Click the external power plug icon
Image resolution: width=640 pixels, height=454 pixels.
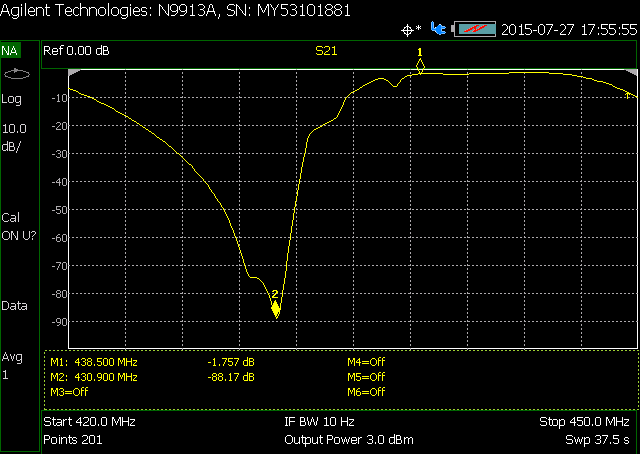[437, 29]
